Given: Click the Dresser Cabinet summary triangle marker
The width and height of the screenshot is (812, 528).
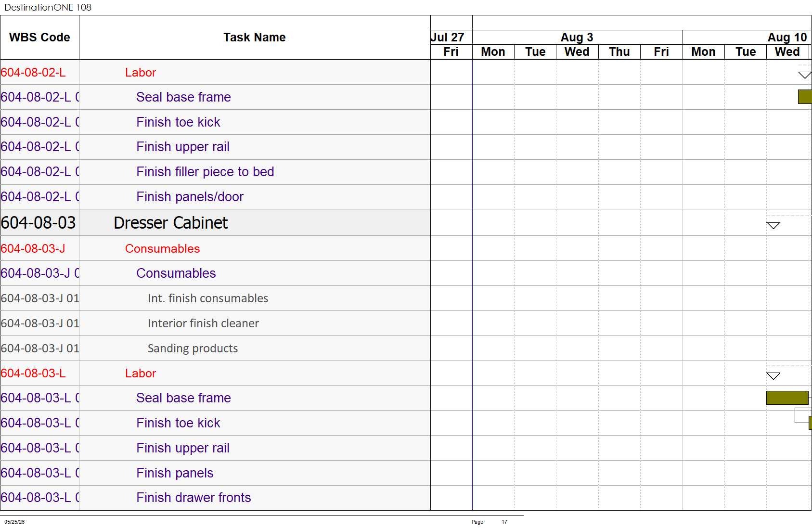Looking at the screenshot, I should click(773, 226).
